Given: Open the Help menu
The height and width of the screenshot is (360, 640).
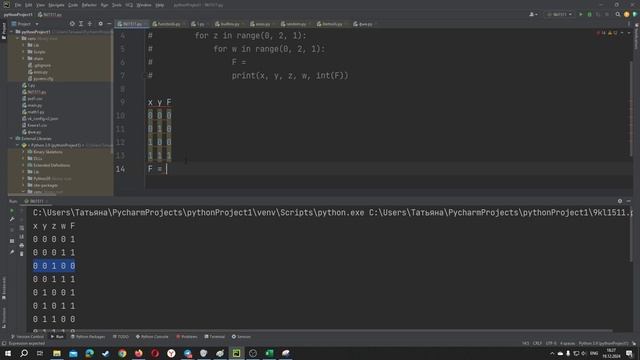Looking at the screenshot, I should point(160,5).
